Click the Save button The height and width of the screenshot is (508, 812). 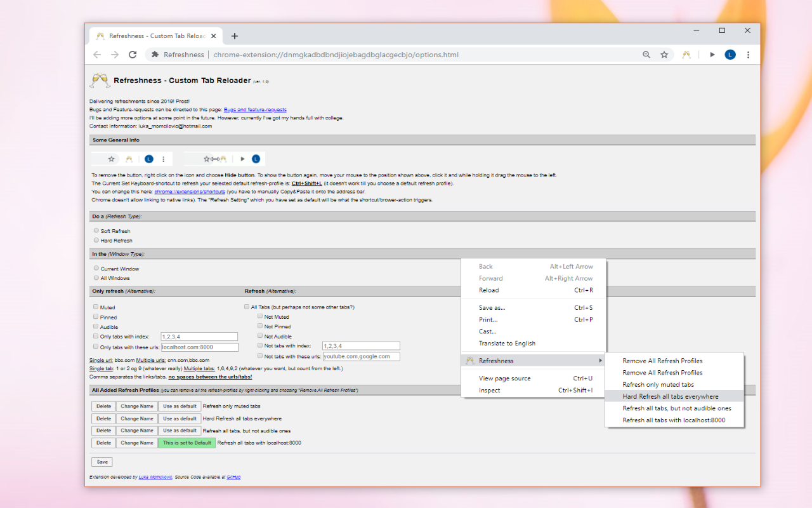coord(102,462)
